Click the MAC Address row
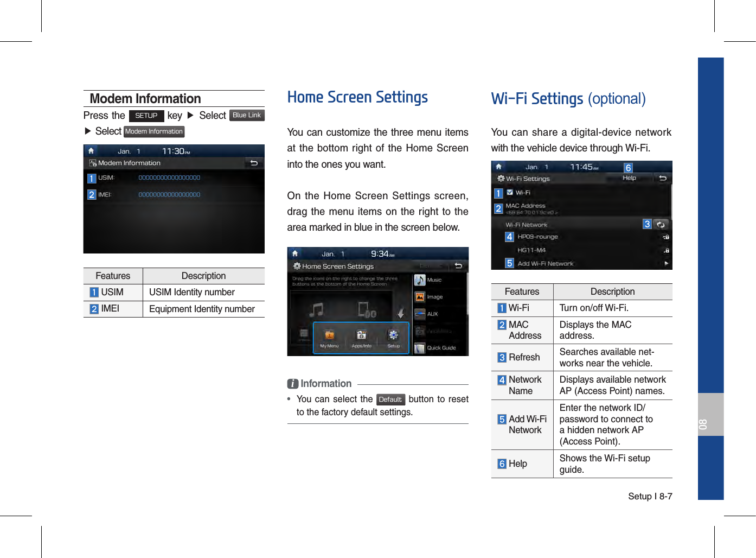Screen dimensions: 756x558 581,208
